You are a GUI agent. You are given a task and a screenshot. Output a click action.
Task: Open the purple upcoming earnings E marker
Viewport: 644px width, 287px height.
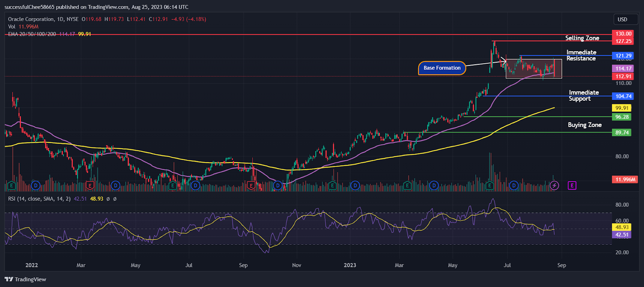(572, 185)
